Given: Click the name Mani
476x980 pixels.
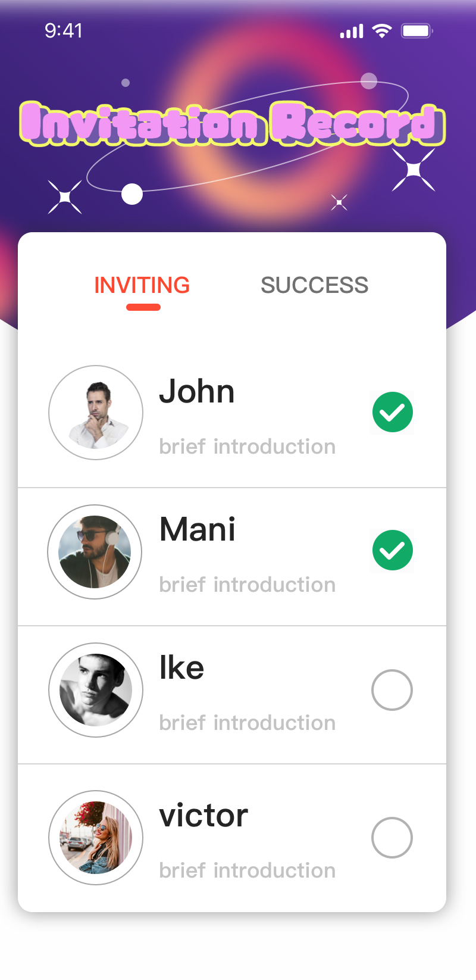Looking at the screenshot, I should [198, 529].
